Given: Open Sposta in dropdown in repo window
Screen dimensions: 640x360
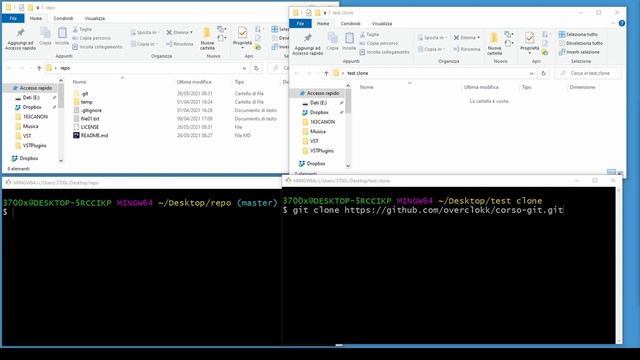Looking at the screenshot, I should pyautogui.click(x=145, y=32).
